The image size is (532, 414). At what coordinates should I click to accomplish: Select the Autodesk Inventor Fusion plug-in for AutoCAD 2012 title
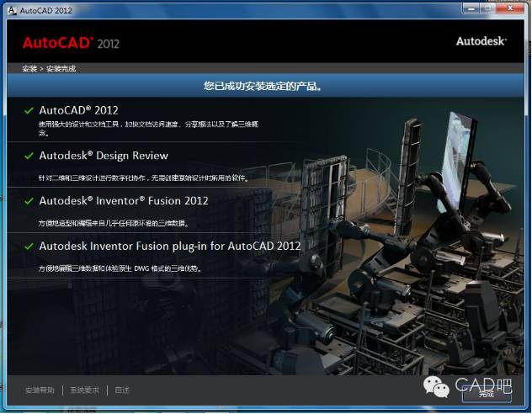click(170, 246)
